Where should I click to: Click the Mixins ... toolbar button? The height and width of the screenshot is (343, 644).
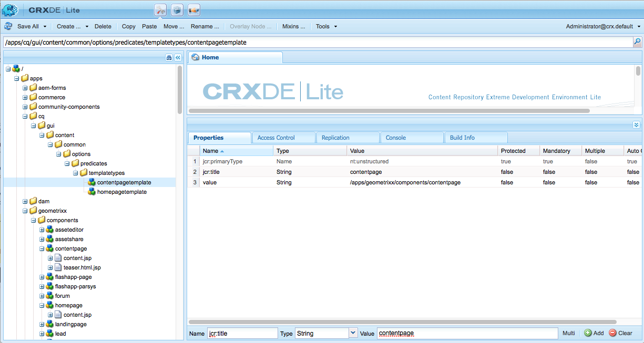click(x=293, y=26)
